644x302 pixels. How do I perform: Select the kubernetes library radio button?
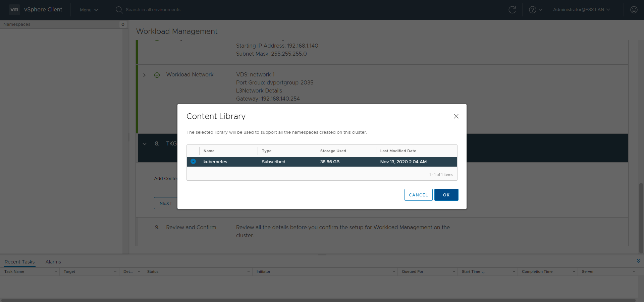pos(193,162)
